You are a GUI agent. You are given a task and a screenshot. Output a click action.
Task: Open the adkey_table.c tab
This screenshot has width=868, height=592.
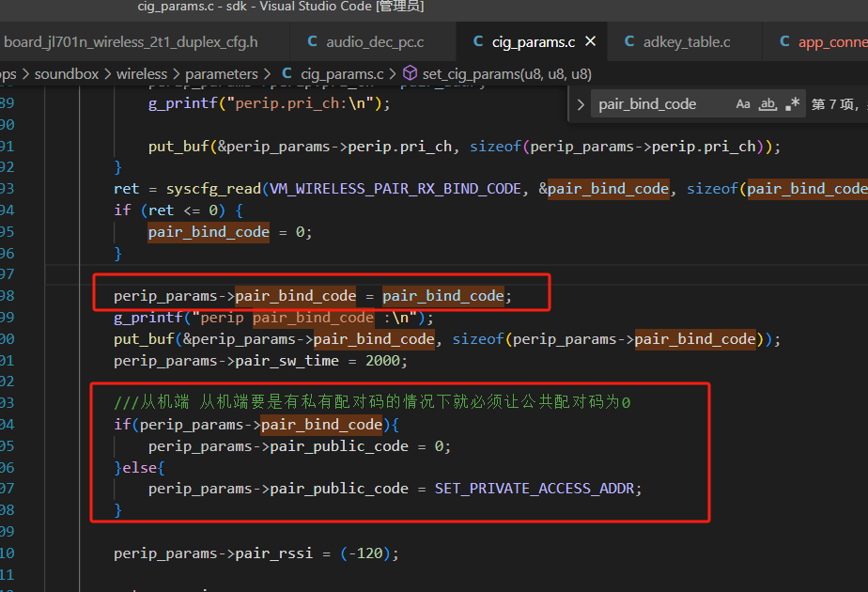point(686,42)
